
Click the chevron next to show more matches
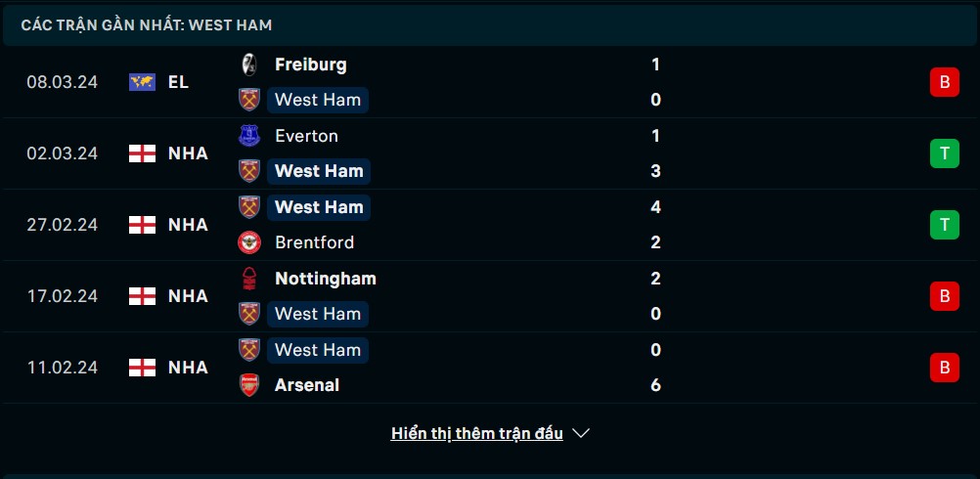click(x=581, y=433)
